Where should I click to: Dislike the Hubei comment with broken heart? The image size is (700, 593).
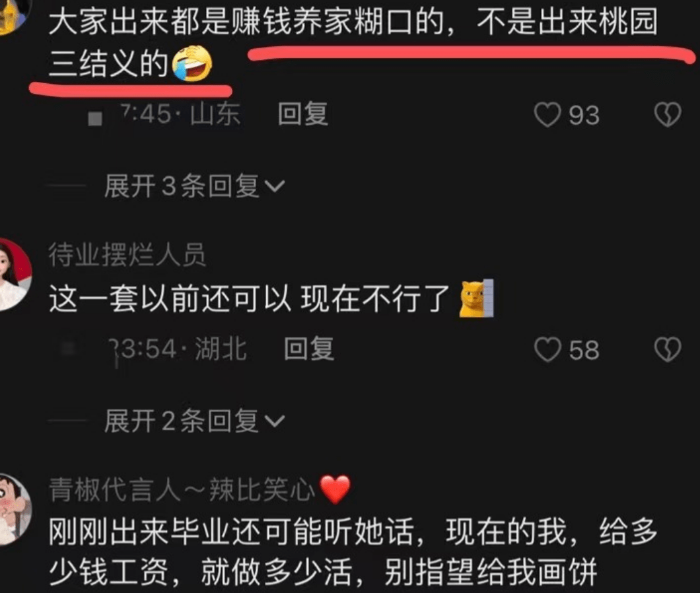[x=668, y=349]
